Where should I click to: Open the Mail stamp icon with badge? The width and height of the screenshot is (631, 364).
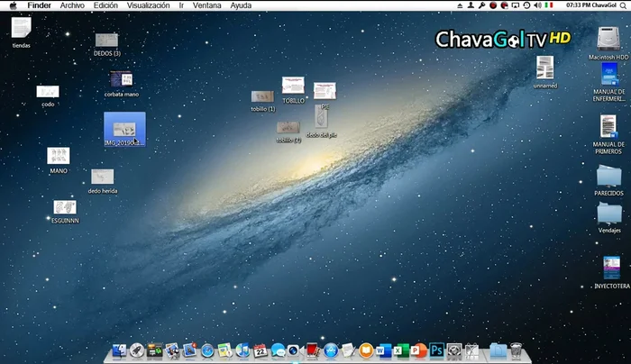189,350
